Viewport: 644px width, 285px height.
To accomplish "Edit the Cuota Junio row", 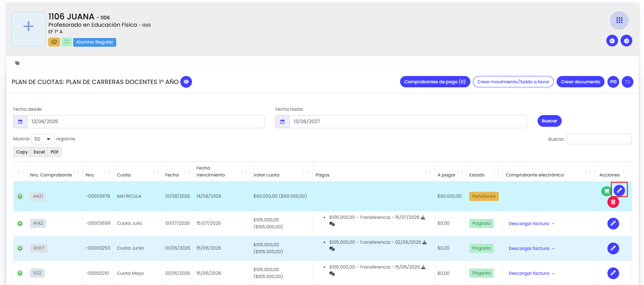I will point(613,248).
